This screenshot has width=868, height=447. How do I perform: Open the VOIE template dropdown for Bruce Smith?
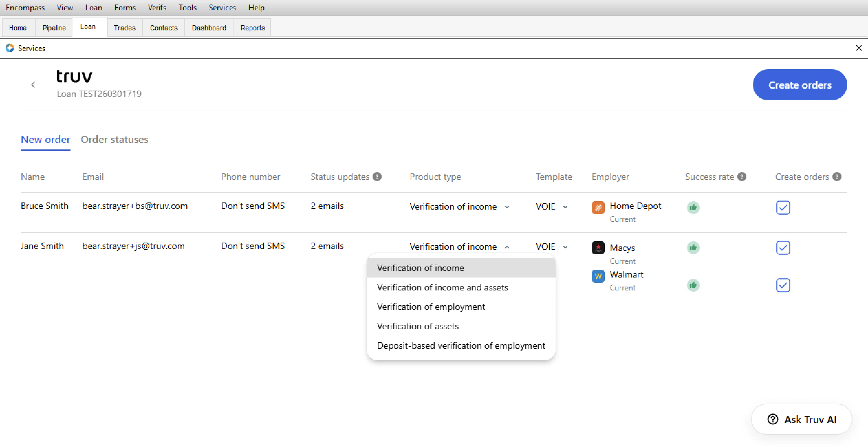[565, 207]
